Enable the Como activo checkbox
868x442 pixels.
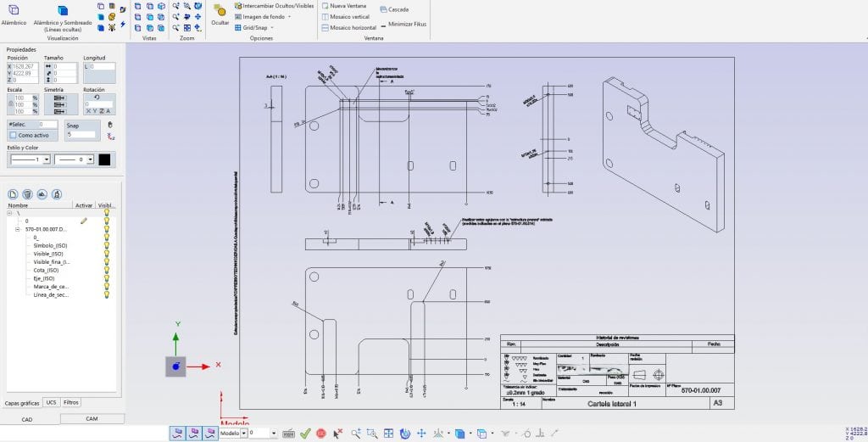pyautogui.click(x=14, y=135)
